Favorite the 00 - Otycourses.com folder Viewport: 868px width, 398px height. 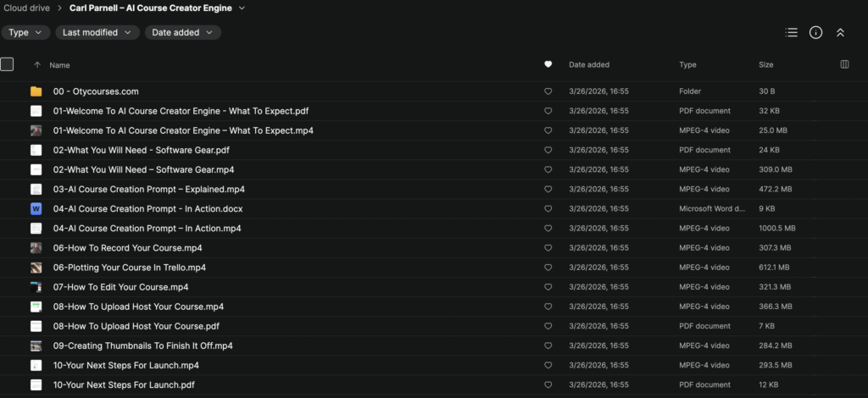point(548,91)
